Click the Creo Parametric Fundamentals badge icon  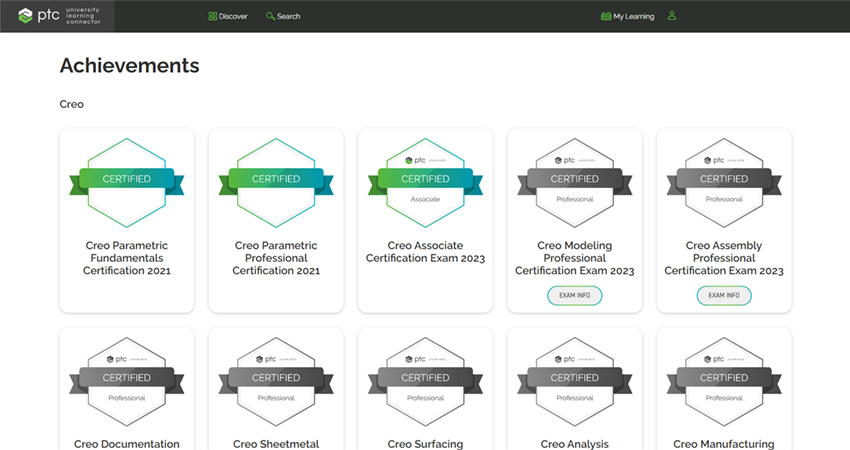126,181
